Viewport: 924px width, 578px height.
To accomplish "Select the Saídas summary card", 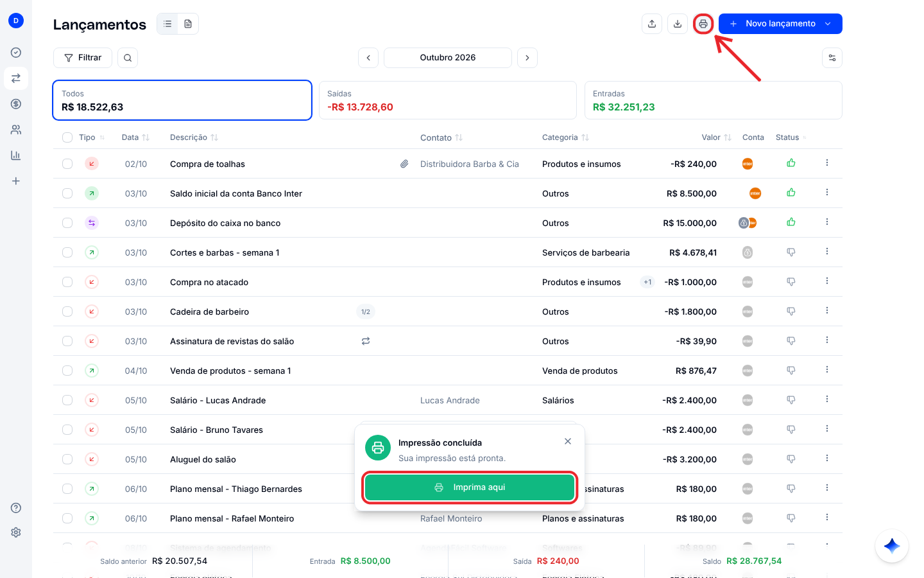I will pos(448,100).
